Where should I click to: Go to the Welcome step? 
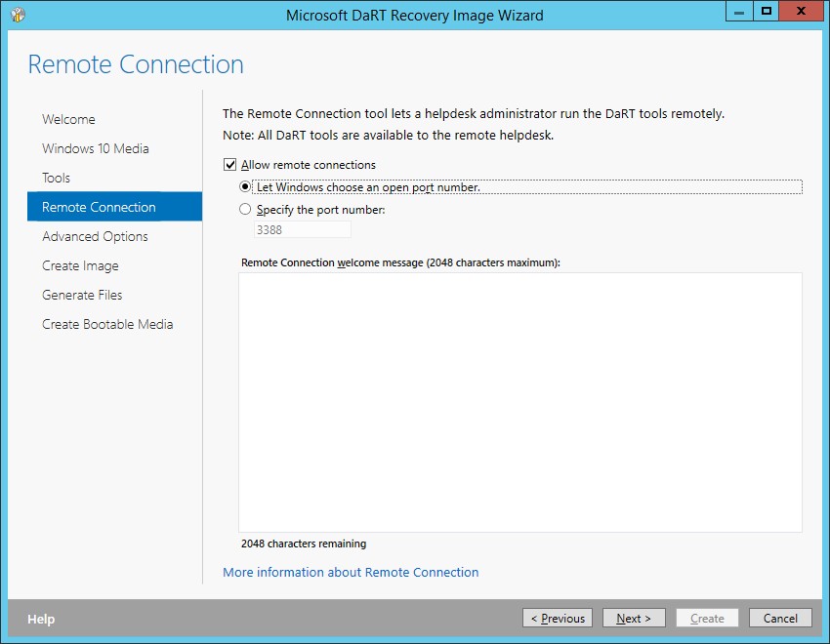click(68, 119)
